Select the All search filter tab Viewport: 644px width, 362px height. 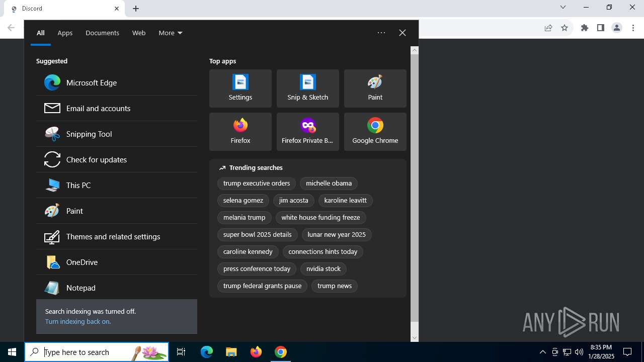pos(41,33)
